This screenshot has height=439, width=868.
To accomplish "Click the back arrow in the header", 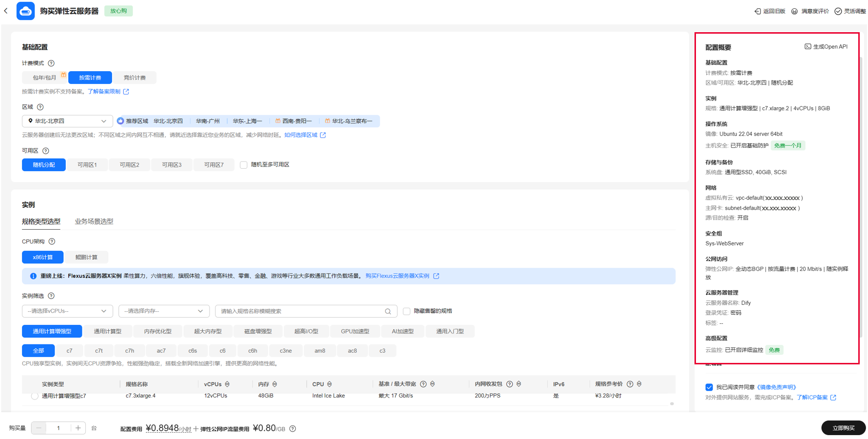I will (x=6, y=11).
